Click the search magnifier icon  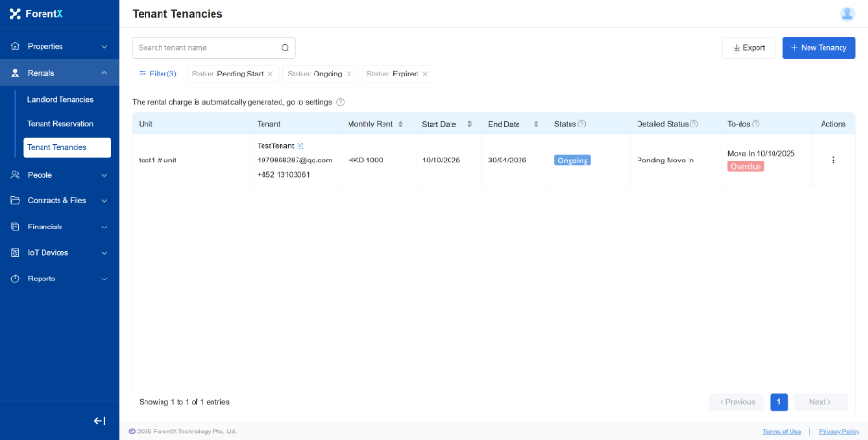(x=285, y=48)
